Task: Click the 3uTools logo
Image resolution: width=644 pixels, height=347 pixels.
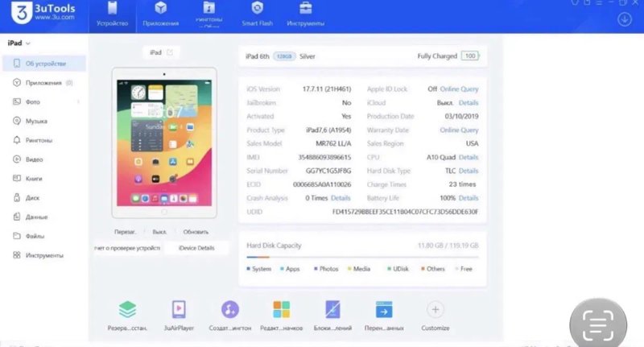Action: (x=43, y=13)
